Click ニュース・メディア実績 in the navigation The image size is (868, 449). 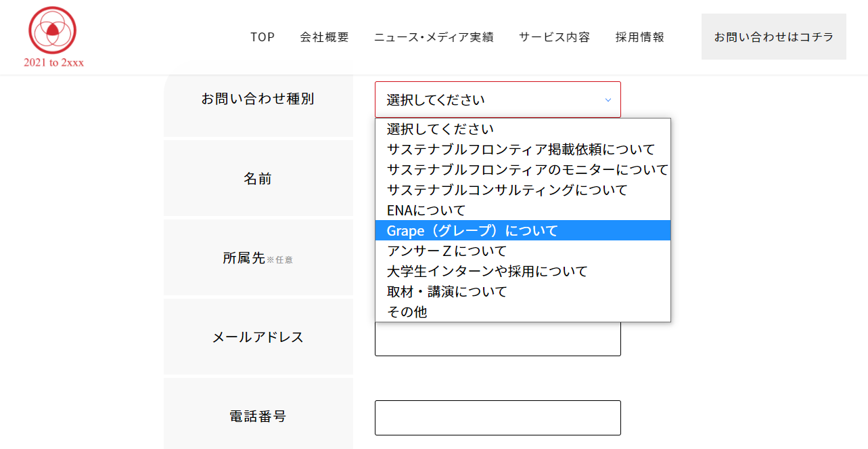pos(434,37)
